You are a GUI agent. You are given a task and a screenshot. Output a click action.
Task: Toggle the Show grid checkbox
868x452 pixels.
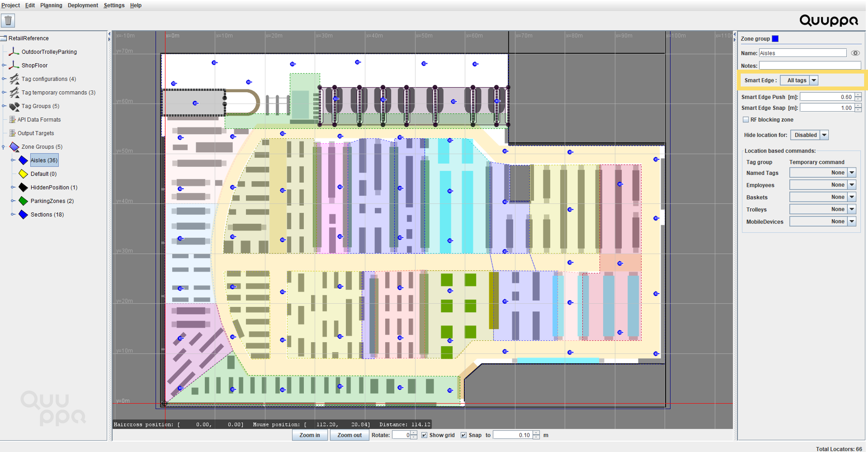[424, 435]
